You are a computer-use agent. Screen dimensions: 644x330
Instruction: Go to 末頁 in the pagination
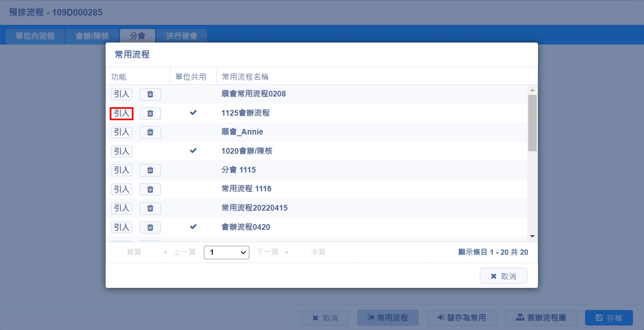click(x=318, y=252)
